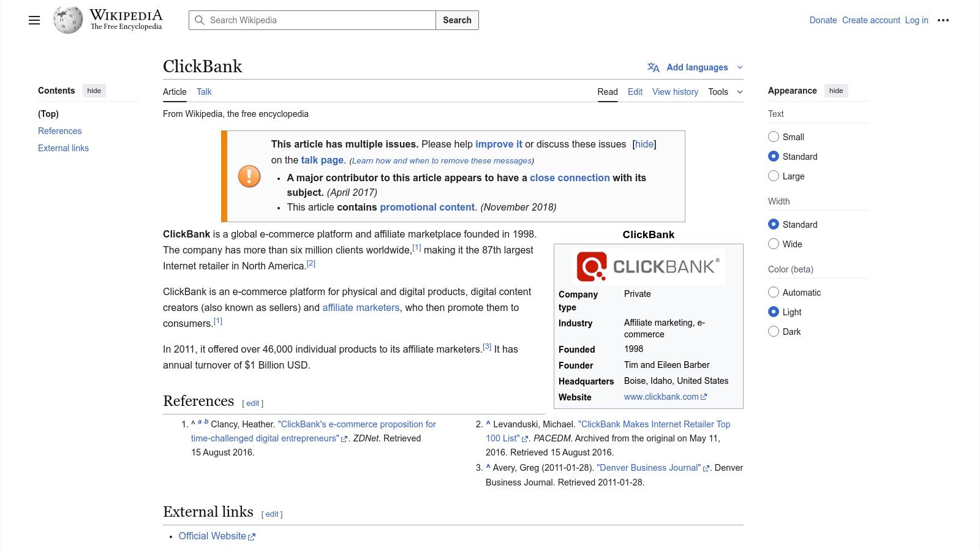Viewport: 980px width, 551px height.
Task: Edit the External links section
Action: click(x=272, y=514)
